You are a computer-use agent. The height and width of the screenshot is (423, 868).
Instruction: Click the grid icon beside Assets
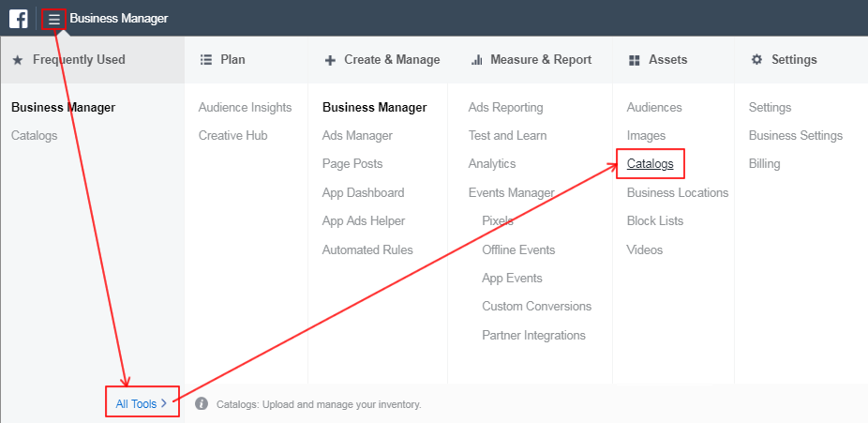coord(635,60)
